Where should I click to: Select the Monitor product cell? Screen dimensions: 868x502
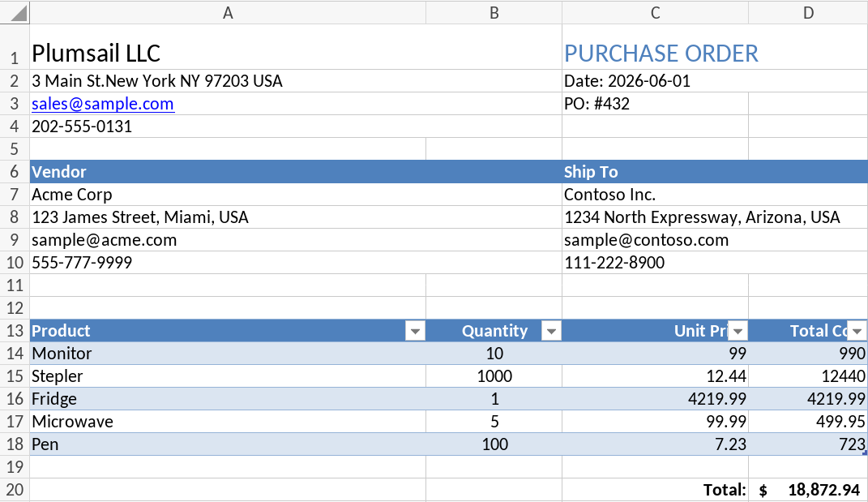tap(228, 354)
